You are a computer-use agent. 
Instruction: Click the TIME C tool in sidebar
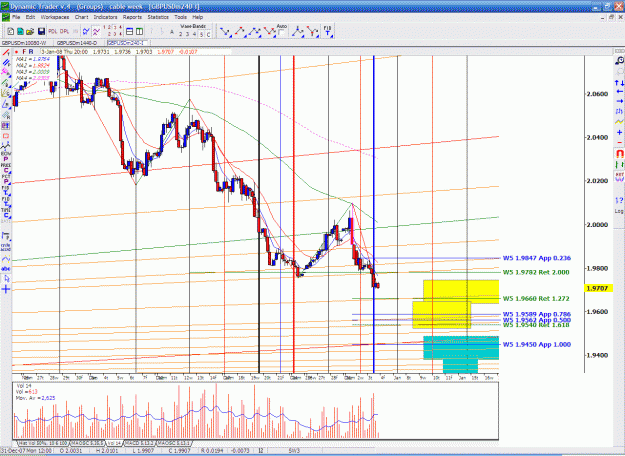pos(6,212)
